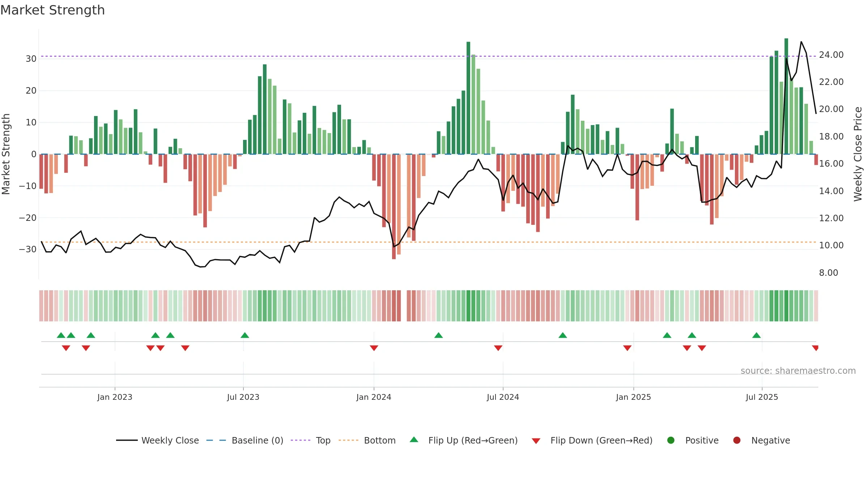The height and width of the screenshot is (488, 868).
Task: Select the flip up marker at Jul 2023
Action: (245, 335)
